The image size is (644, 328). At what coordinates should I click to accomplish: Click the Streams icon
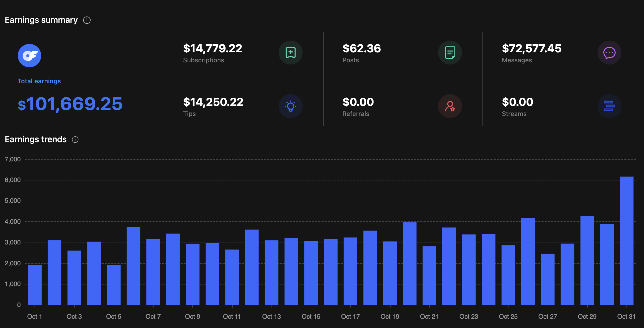[609, 106]
